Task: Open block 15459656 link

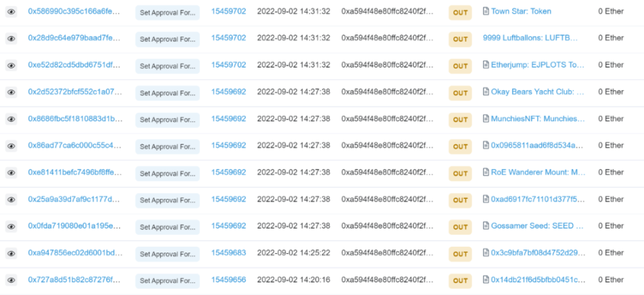Action: 229,280
